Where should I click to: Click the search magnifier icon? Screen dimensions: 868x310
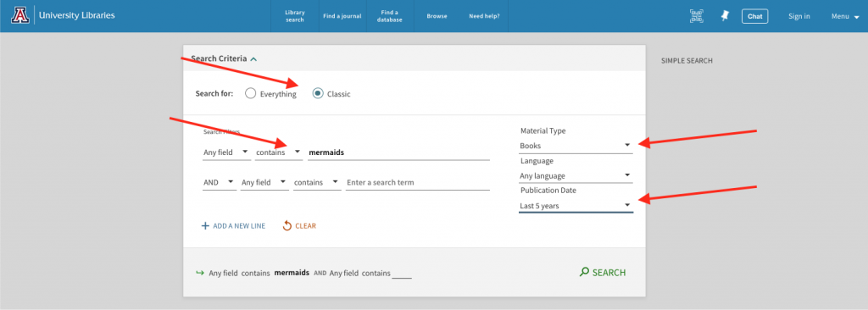584,273
